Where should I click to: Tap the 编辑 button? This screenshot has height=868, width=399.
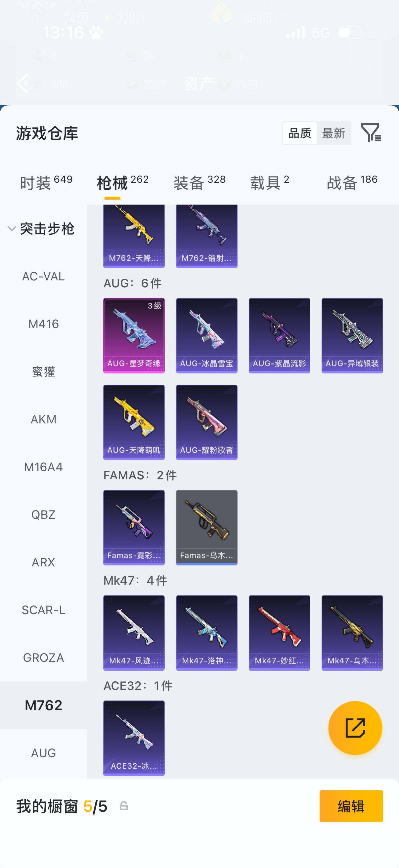(x=351, y=806)
